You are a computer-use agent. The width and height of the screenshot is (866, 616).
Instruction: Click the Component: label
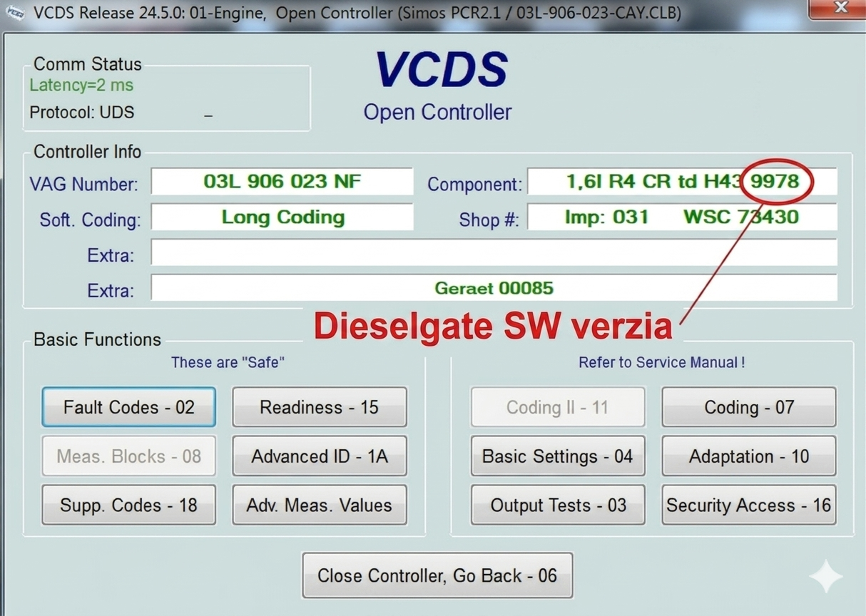click(474, 184)
